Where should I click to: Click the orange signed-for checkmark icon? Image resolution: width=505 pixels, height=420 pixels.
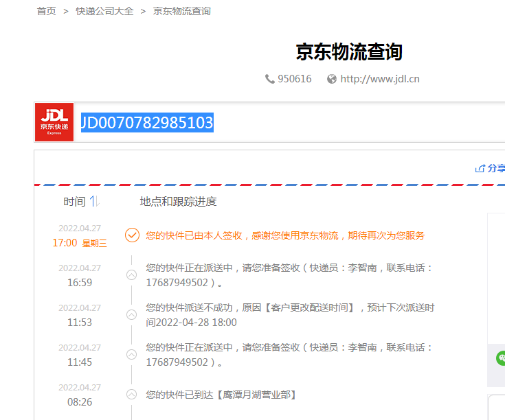point(132,235)
